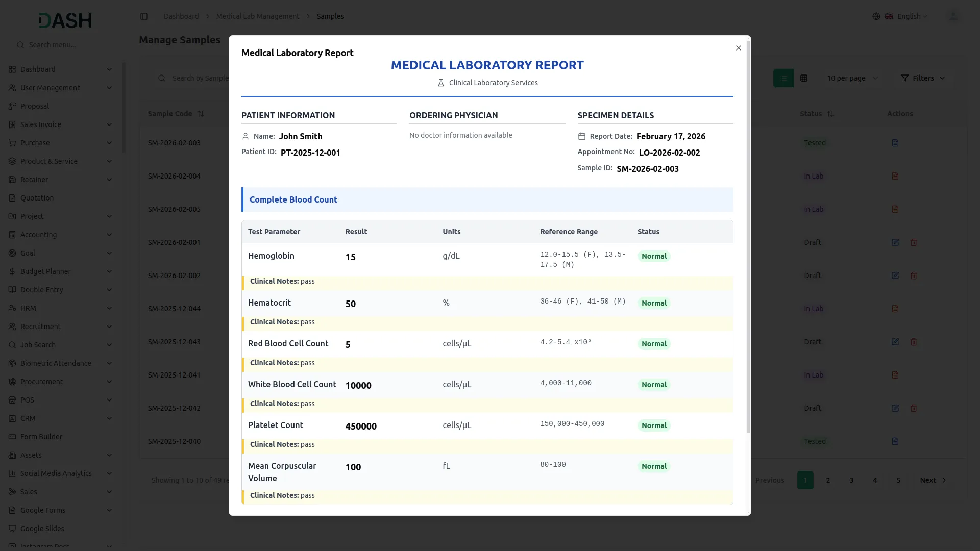Toggle Sample Code sort order

(201, 113)
